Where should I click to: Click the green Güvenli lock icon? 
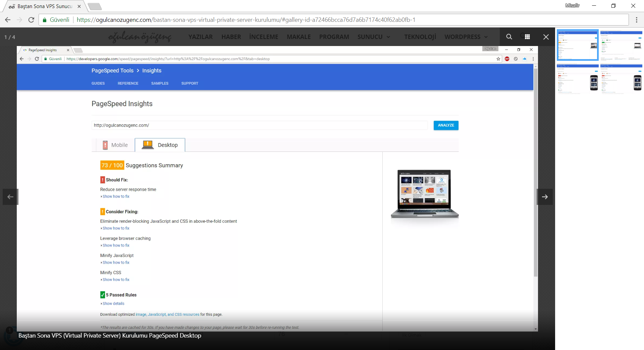45,20
